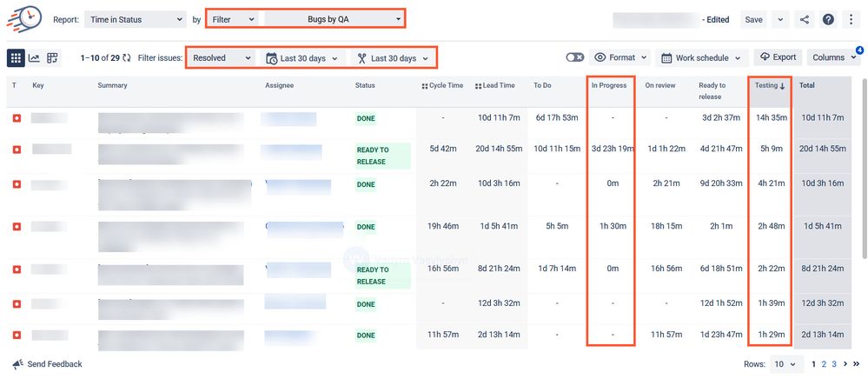868x379 pixels.
Task: Expand save options chevron next to Save
Action: (780, 19)
